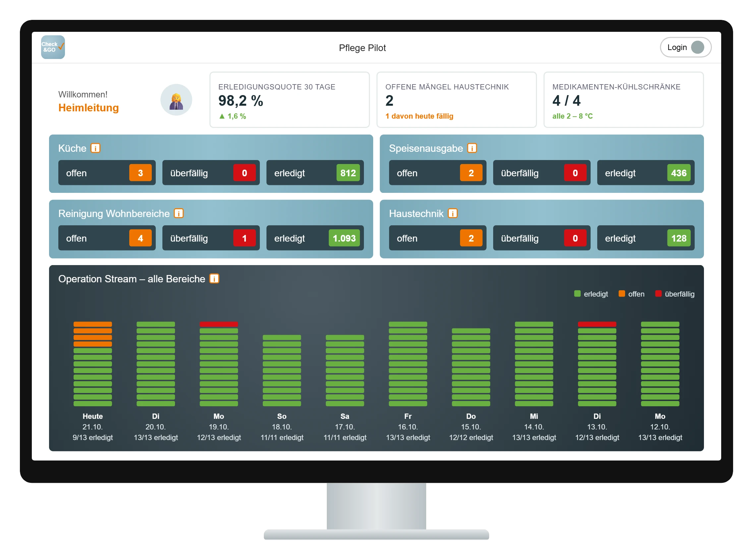The width and height of the screenshot is (753, 560).
Task: Click the orange offen legend swatch
Action: [x=622, y=294]
